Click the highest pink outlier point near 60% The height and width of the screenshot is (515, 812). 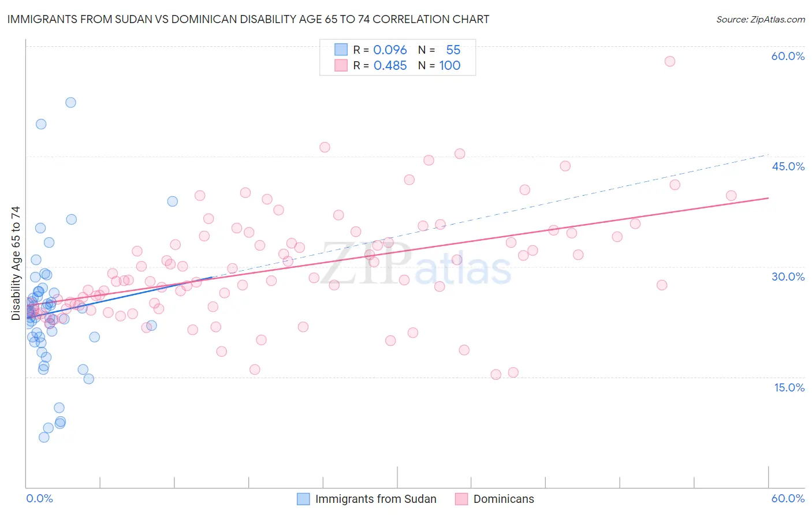670,61
